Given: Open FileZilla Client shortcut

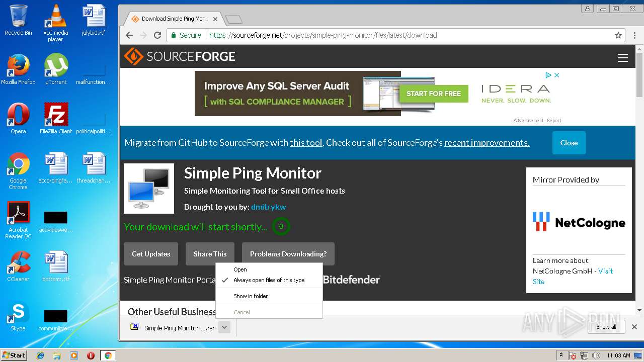Looking at the screenshot, I should coord(56,119).
